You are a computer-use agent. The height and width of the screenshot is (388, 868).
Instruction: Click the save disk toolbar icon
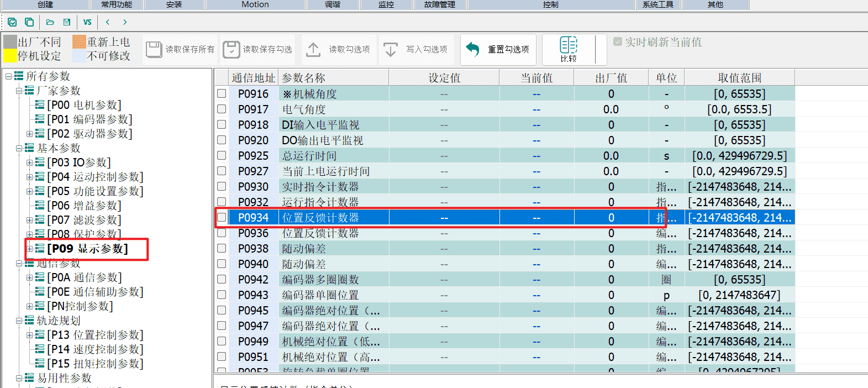point(67,22)
